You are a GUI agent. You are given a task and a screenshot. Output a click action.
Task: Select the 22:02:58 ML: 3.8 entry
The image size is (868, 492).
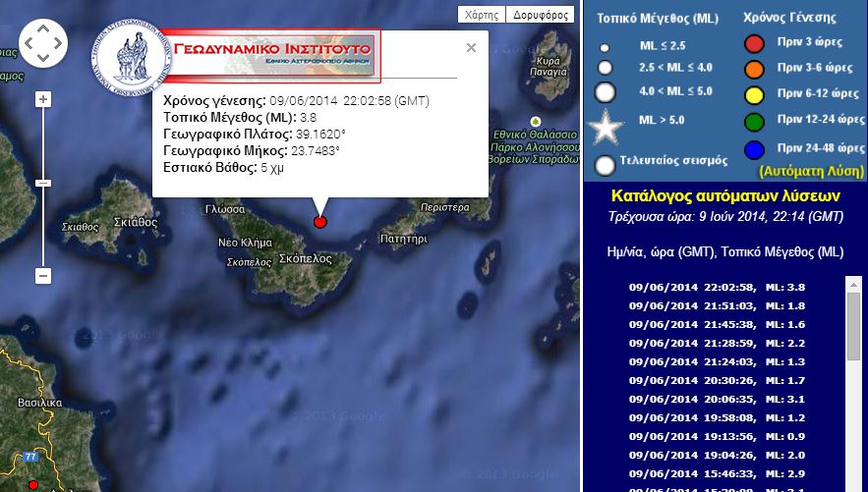point(717,287)
